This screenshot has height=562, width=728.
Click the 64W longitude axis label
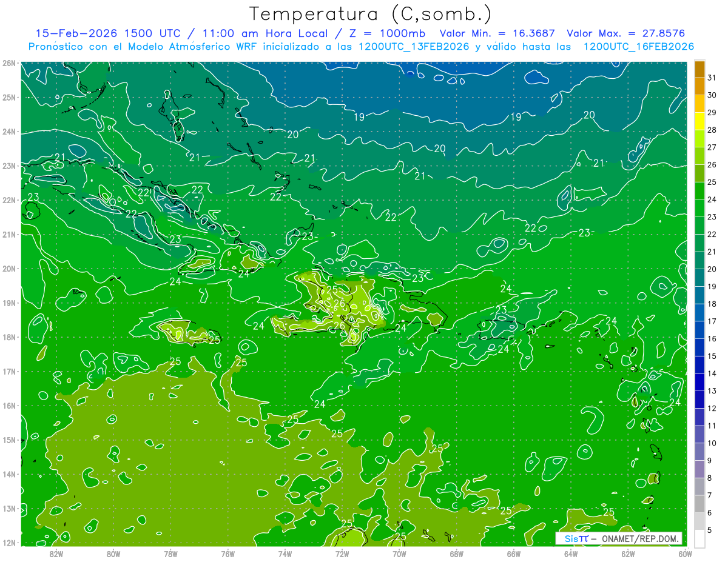571,554
